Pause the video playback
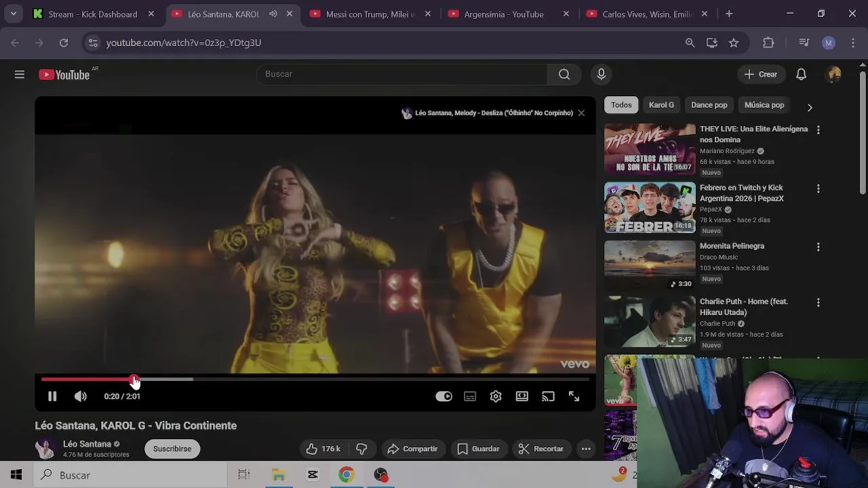 [x=52, y=396]
